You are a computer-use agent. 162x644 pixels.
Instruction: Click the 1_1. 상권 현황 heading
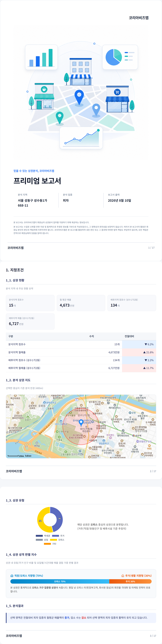click(x=15, y=280)
